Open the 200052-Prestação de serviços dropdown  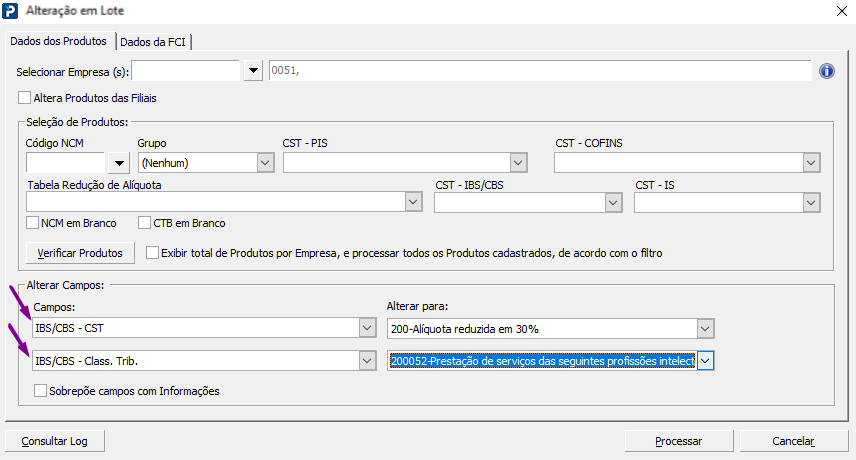[705, 361]
